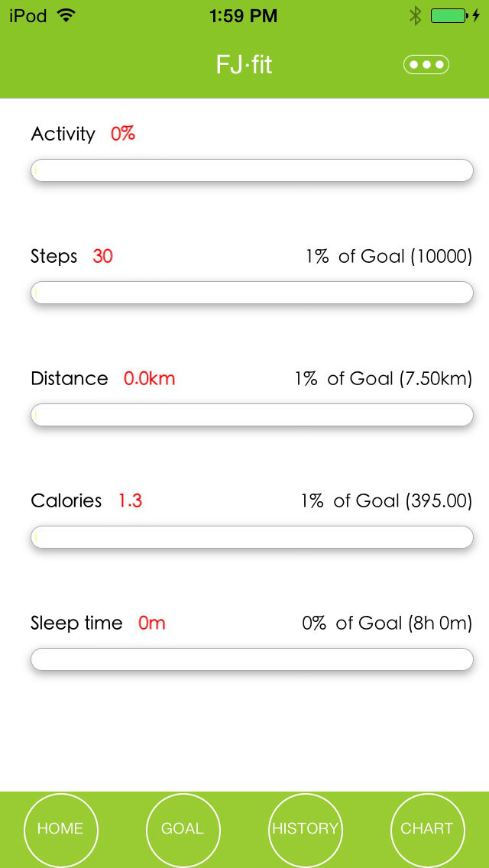Click the Steps progress bar
489x868 pixels.
point(251,292)
